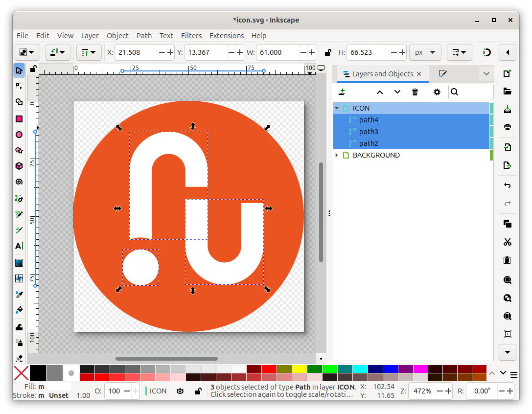Zoom to fit selection icon
The width and height of the screenshot is (532, 414).
tap(507, 280)
